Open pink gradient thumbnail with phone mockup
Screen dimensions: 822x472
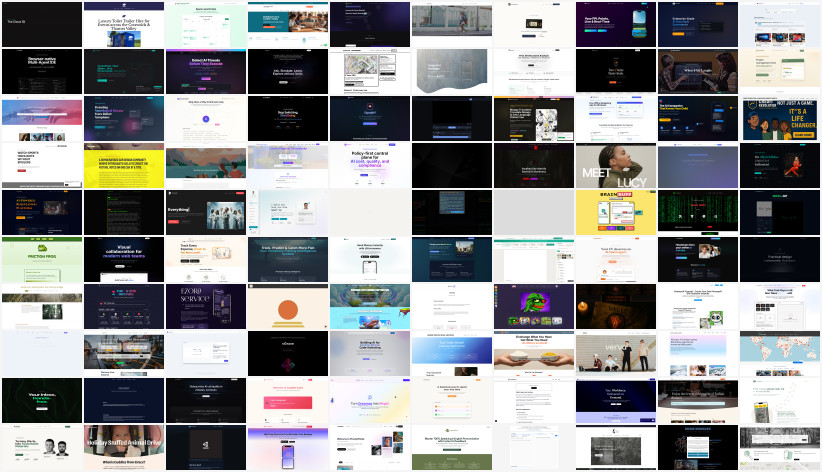288,448
